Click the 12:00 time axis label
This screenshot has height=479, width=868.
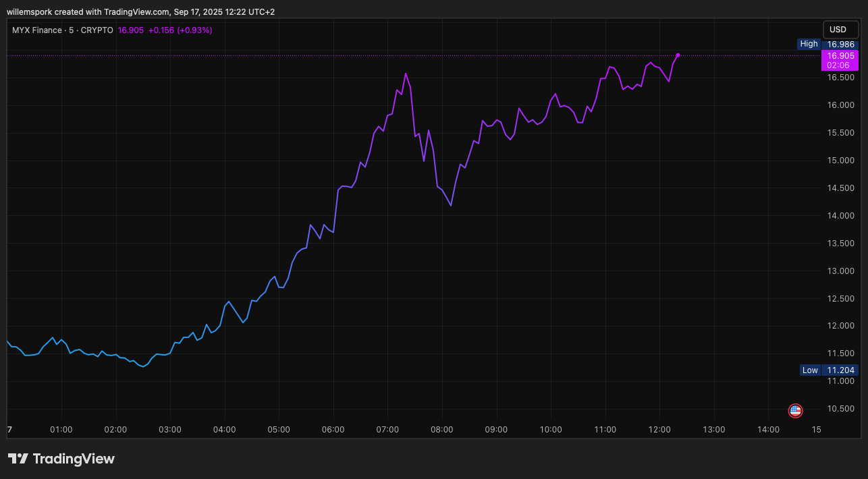coord(659,430)
